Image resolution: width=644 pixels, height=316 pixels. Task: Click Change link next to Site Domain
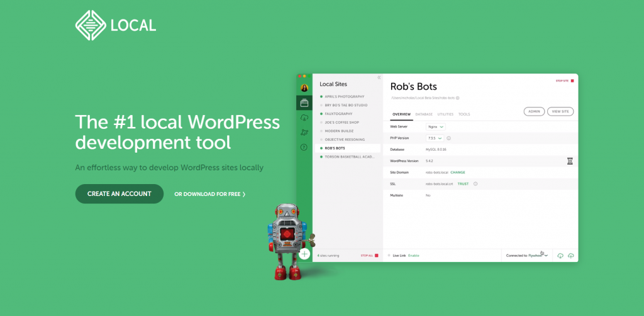tap(458, 172)
